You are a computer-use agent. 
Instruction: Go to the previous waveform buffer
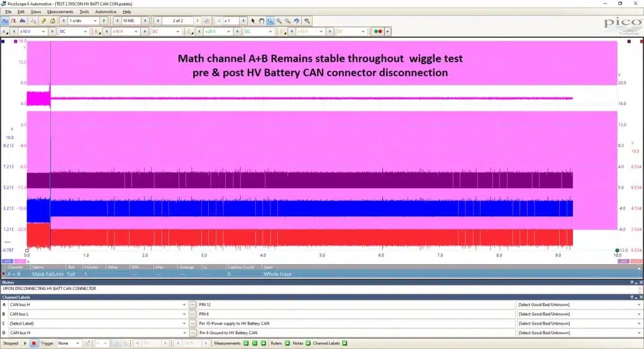pos(158,21)
